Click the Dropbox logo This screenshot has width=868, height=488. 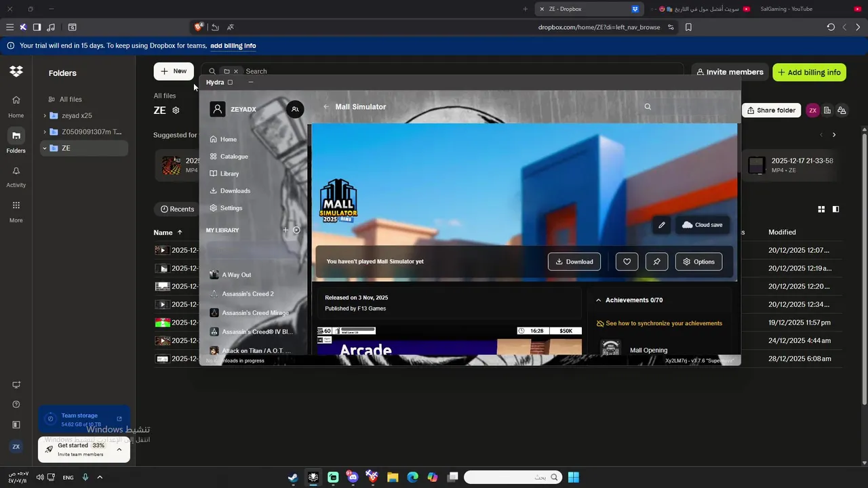[x=16, y=71]
